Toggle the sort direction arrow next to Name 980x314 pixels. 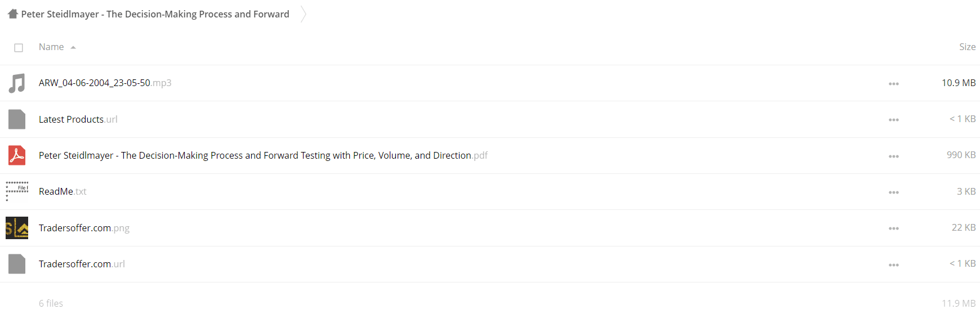point(73,48)
